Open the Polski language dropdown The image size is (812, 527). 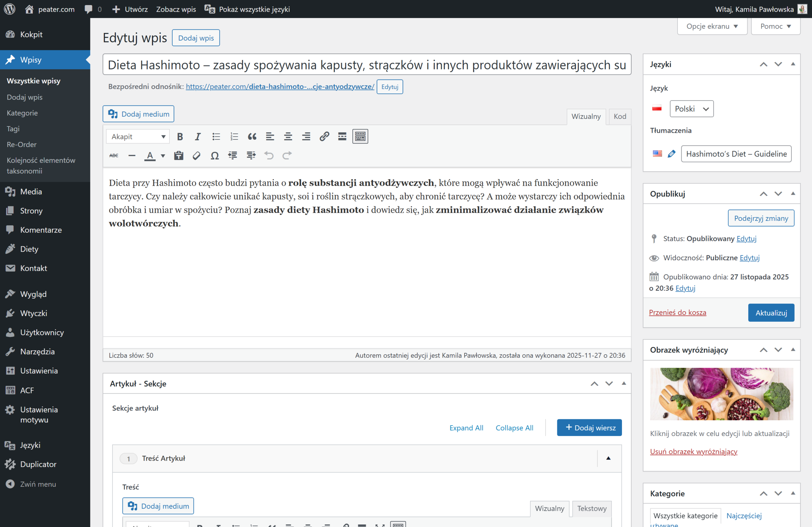691,109
